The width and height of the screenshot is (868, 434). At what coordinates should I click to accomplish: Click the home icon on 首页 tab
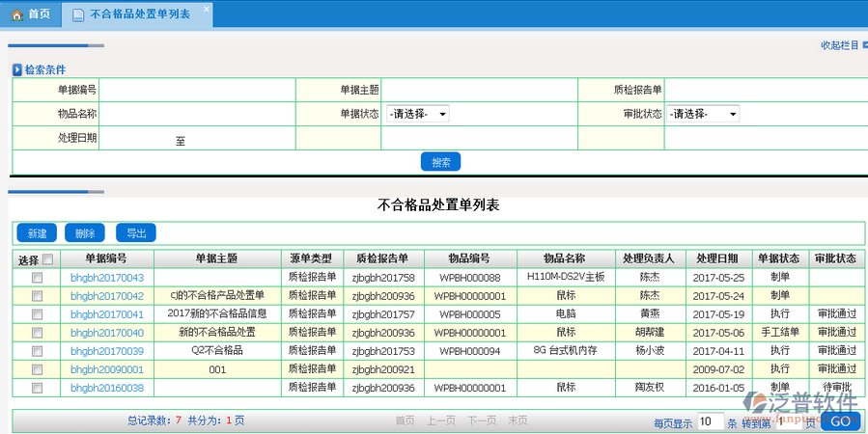[x=16, y=14]
